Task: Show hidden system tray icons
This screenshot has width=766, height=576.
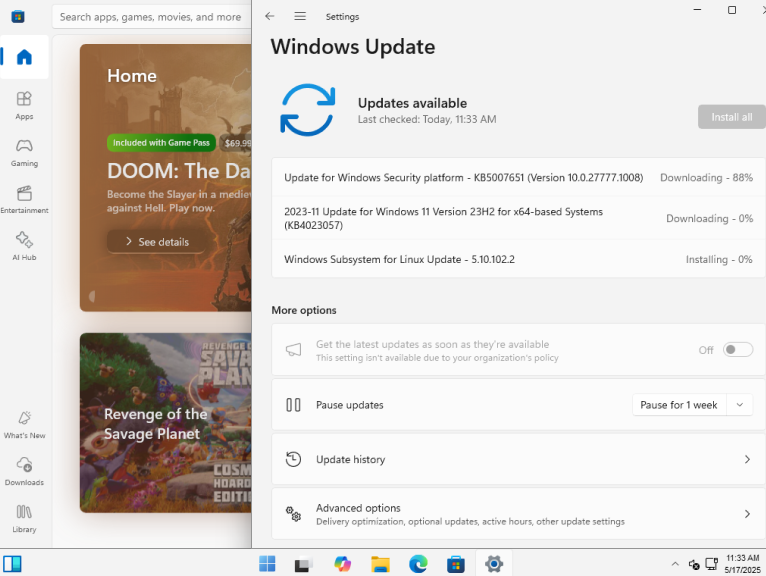Action: pos(675,564)
